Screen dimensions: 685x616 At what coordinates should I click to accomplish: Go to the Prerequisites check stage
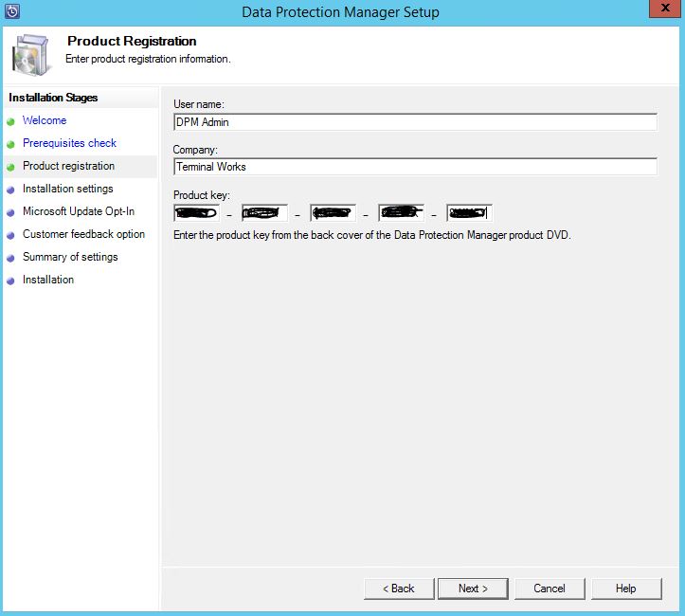[x=69, y=143]
